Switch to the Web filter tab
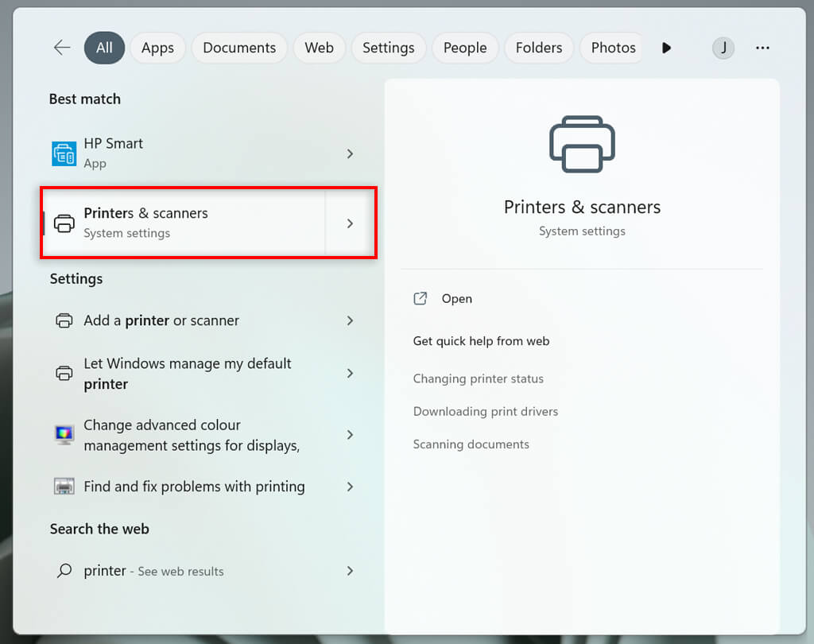The width and height of the screenshot is (814, 644). 320,48
